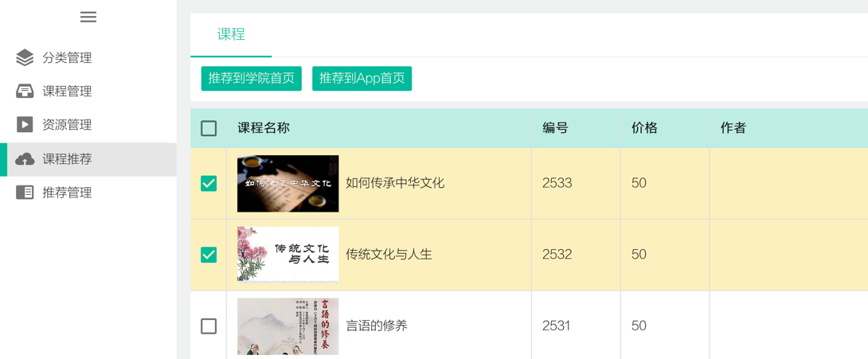The image size is (868, 359).
Task: Click the 分类管理 layers icon
Action: tap(25, 57)
